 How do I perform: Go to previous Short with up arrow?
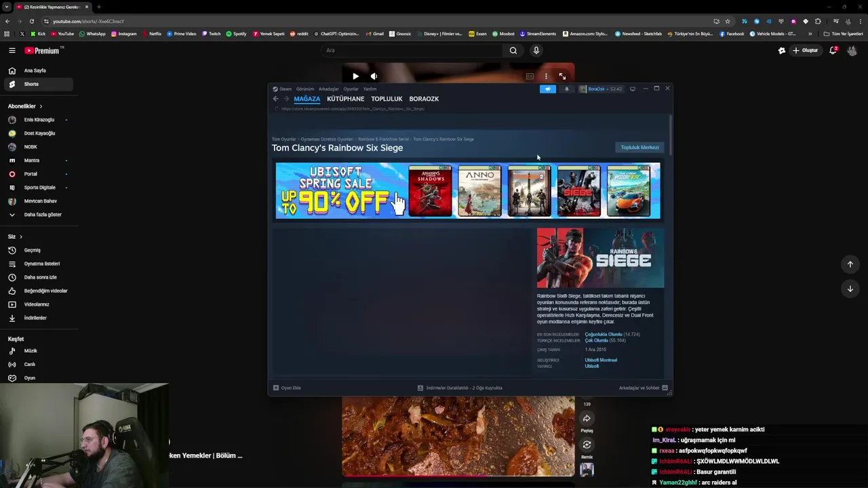pyautogui.click(x=850, y=264)
